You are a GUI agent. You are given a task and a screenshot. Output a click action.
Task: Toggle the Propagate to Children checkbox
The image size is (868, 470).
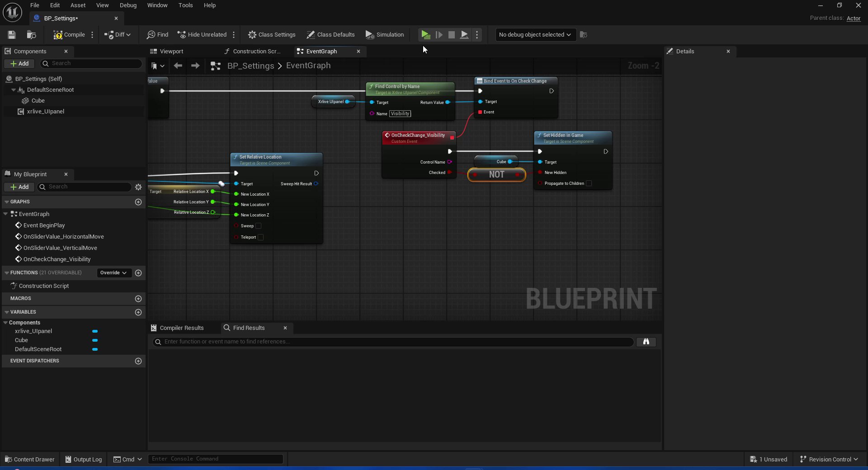coord(589,183)
